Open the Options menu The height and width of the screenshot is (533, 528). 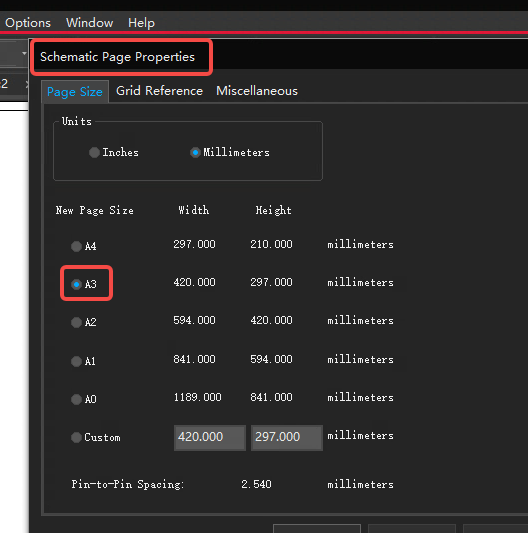(28, 23)
